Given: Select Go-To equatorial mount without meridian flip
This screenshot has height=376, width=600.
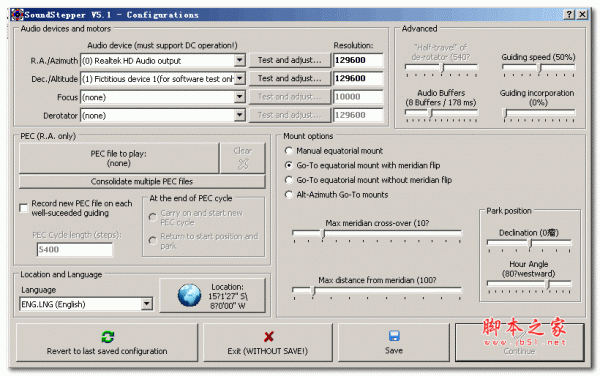Looking at the screenshot, I should tap(289, 180).
